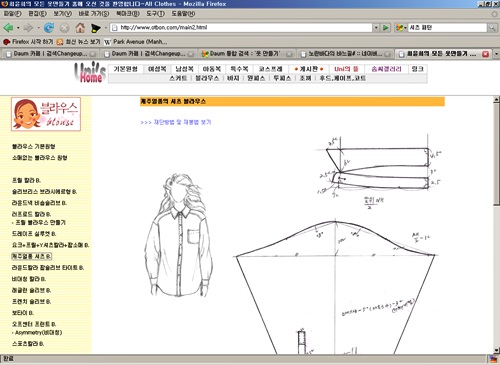Click 바지 in sub navigation
The height and width of the screenshot is (365, 500).
[233, 78]
